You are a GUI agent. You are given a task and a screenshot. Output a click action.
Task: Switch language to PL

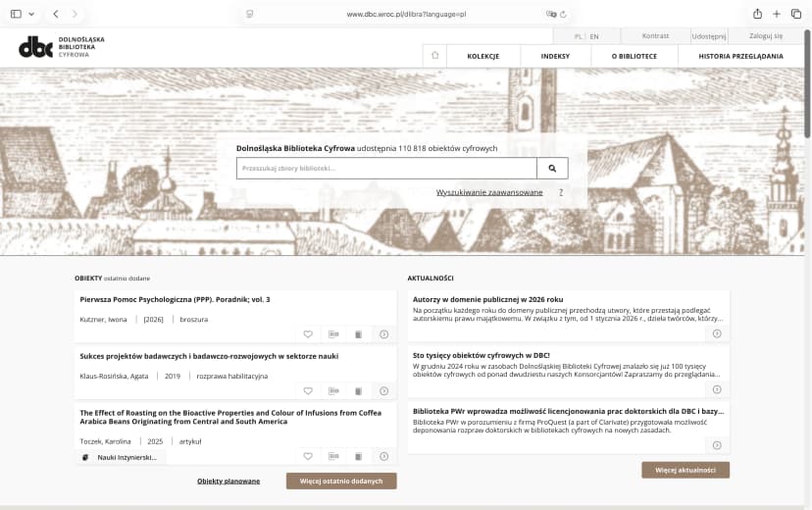578,36
